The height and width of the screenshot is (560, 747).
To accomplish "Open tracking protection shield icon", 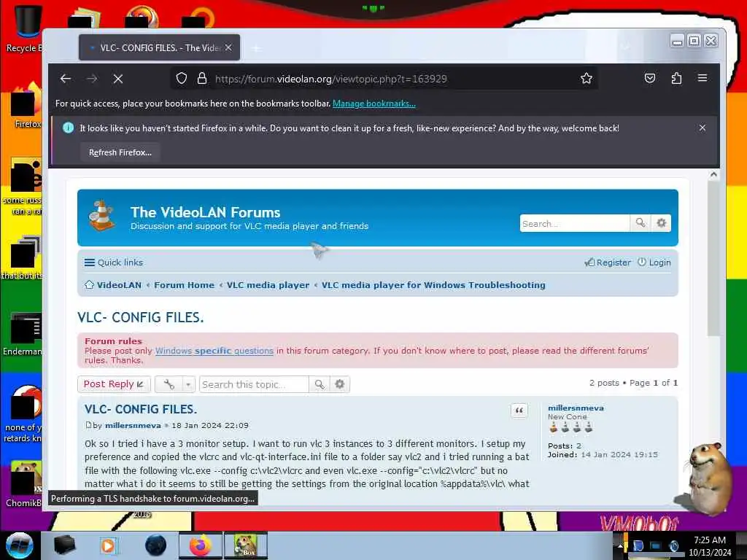I will click(x=182, y=78).
